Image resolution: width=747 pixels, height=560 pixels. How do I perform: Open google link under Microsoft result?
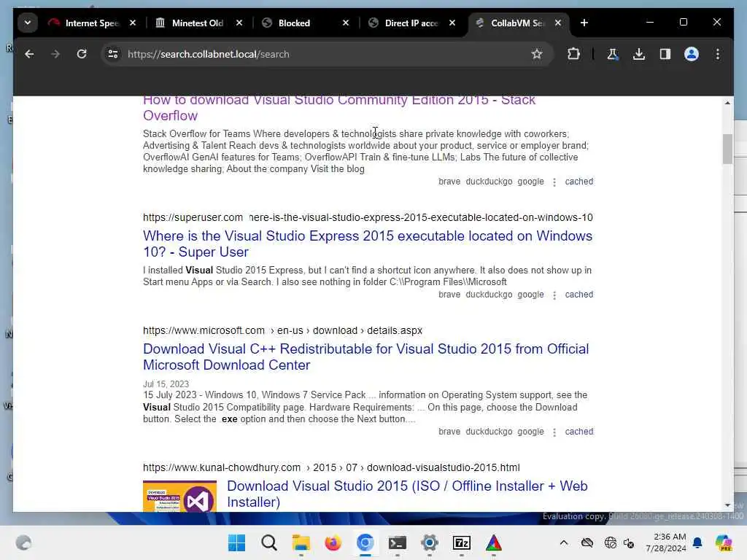[531, 432]
